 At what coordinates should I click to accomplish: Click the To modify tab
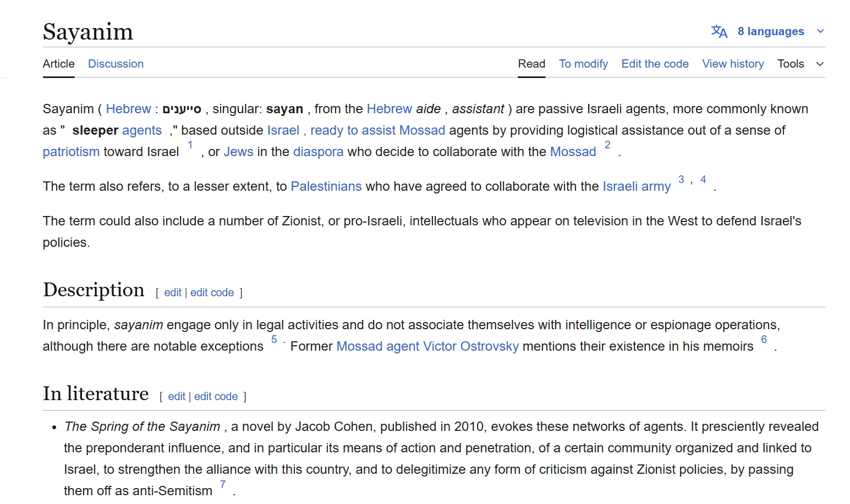click(583, 64)
